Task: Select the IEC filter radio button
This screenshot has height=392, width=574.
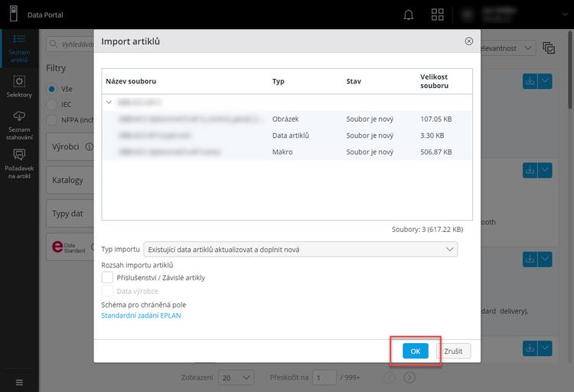Action: [x=52, y=104]
